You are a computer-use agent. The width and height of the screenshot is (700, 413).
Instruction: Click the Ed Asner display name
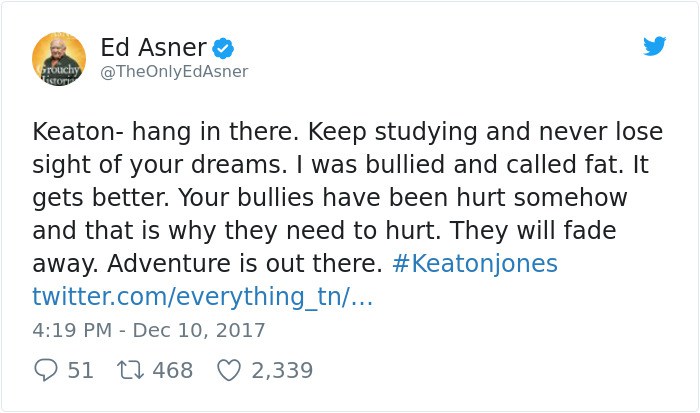(x=154, y=47)
